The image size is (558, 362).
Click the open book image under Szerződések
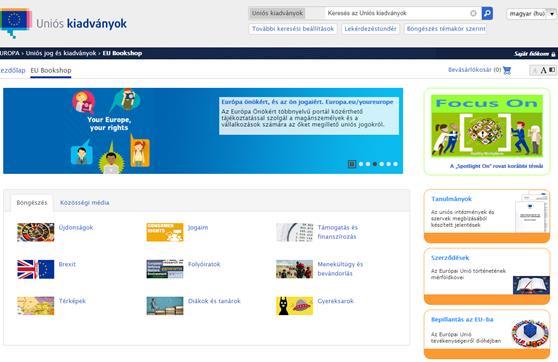click(531, 285)
